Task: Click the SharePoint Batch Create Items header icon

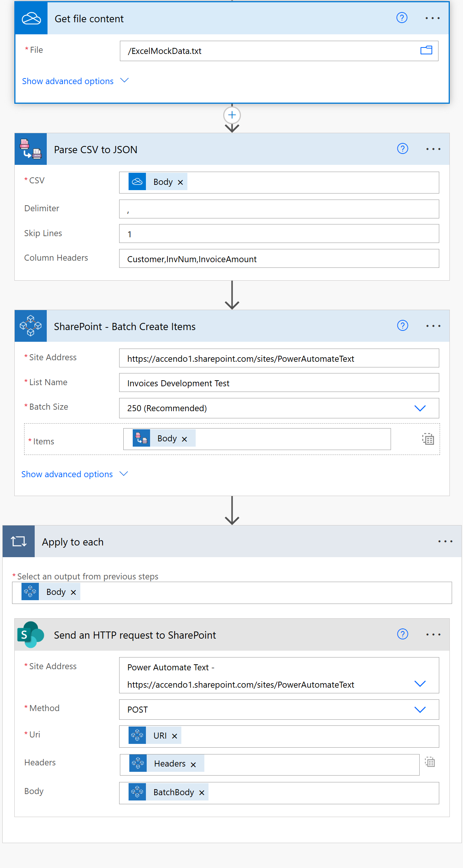Action: click(31, 326)
